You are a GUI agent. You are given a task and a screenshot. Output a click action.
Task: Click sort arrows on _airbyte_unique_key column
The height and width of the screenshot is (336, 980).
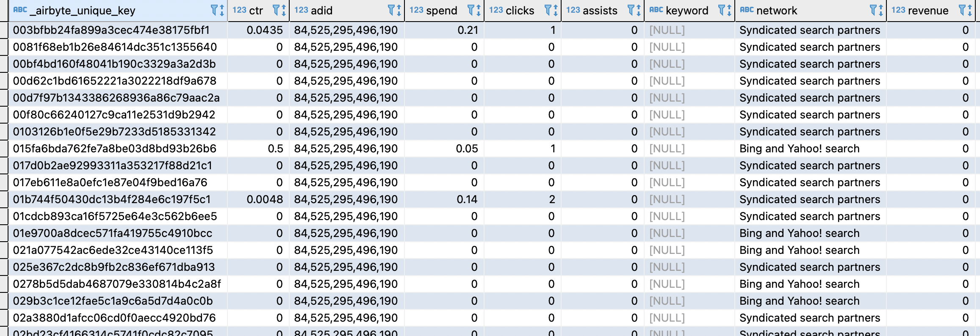tap(221, 10)
